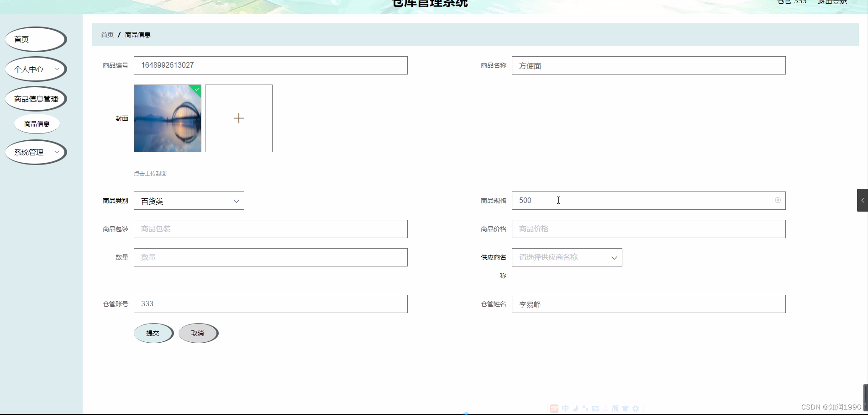This screenshot has height=415, width=868.
Task: Click 退出登录 at the top right
Action: [x=832, y=2]
